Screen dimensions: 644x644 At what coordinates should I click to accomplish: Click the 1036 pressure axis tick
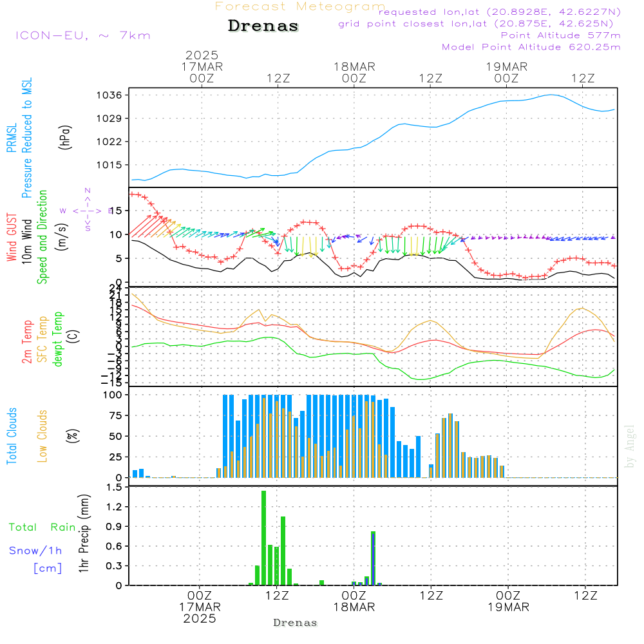tap(109, 95)
